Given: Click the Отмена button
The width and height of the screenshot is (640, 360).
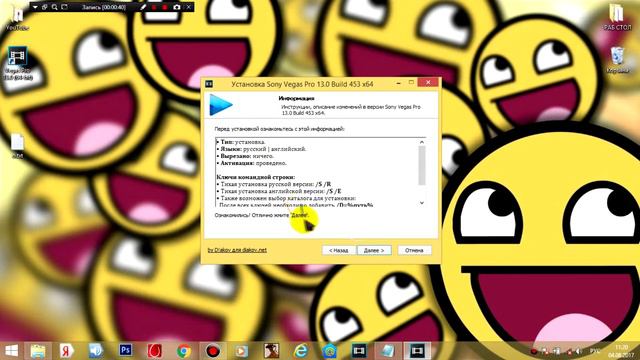Looking at the screenshot, I should [414, 250].
